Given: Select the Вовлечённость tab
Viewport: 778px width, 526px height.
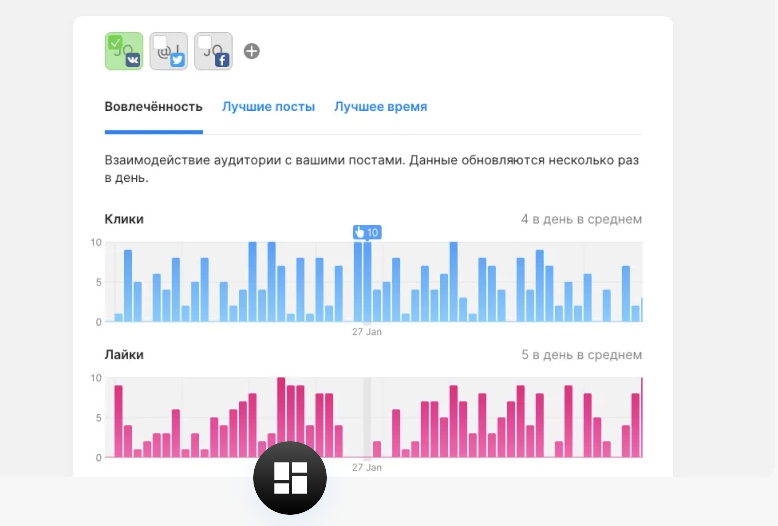Looking at the screenshot, I should [x=153, y=107].
